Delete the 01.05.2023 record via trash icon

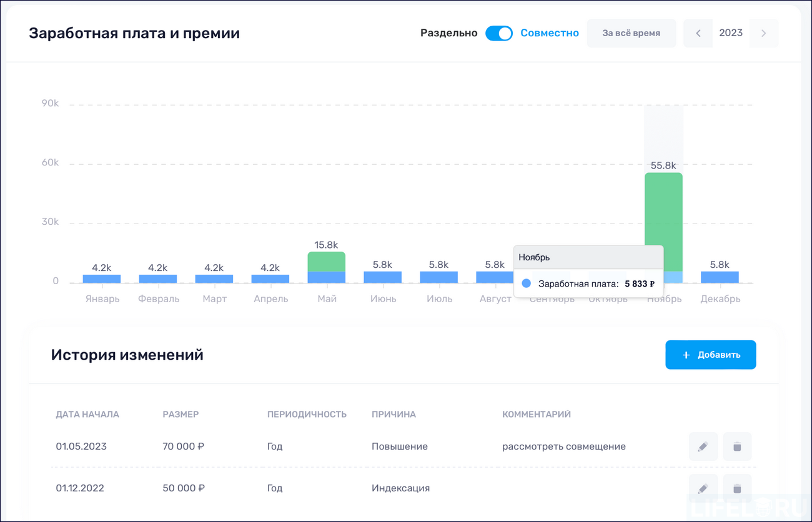pos(737,446)
